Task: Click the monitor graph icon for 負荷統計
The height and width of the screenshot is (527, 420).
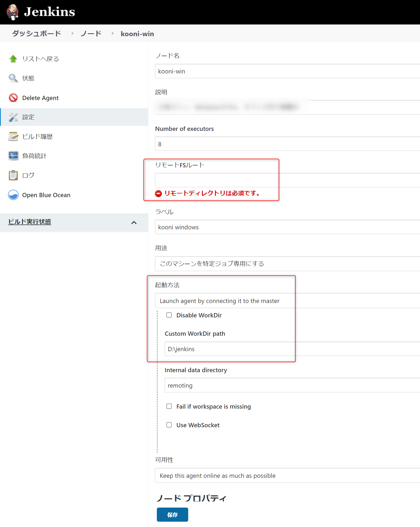Action: click(13, 156)
